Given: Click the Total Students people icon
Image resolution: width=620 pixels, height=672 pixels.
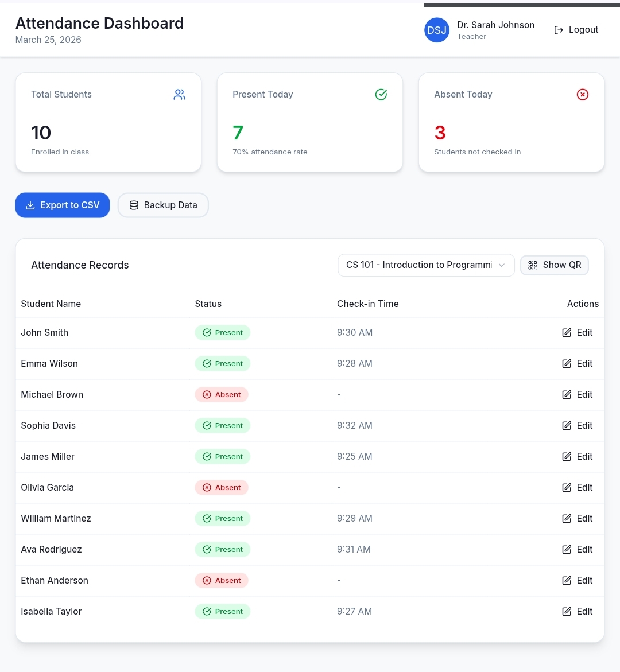Looking at the screenshot, I should (x=180, y=95).
